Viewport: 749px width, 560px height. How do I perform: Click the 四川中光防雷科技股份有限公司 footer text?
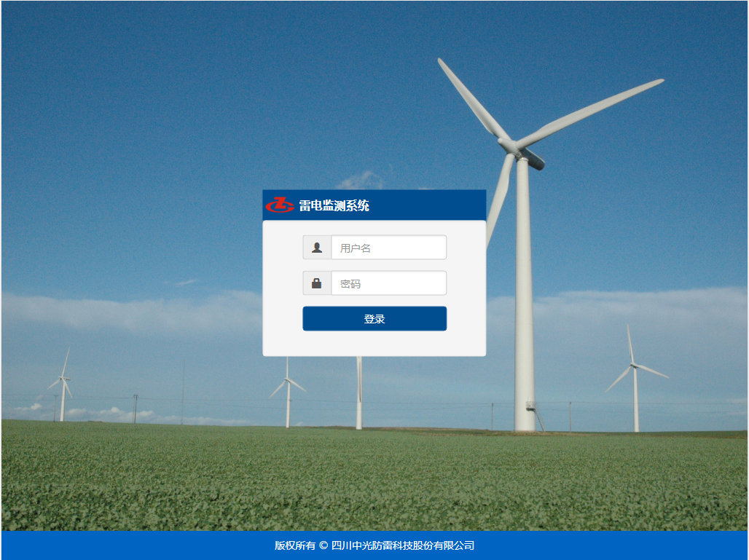[403, 545]
